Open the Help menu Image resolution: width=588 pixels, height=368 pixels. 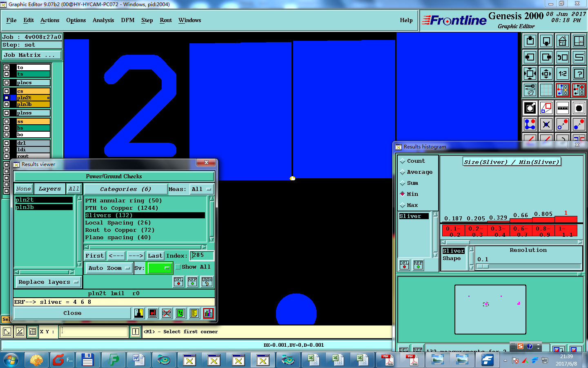coord(406,20)
